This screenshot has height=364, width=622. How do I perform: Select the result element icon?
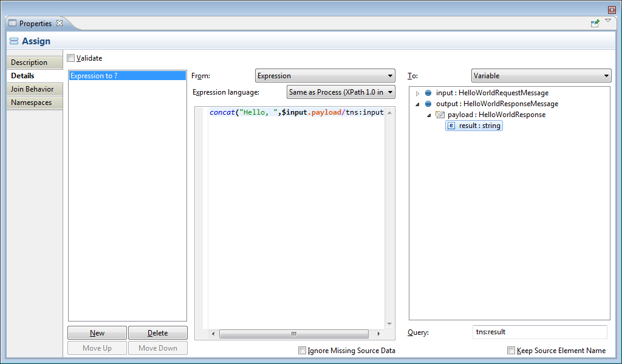tap(451, 126)
